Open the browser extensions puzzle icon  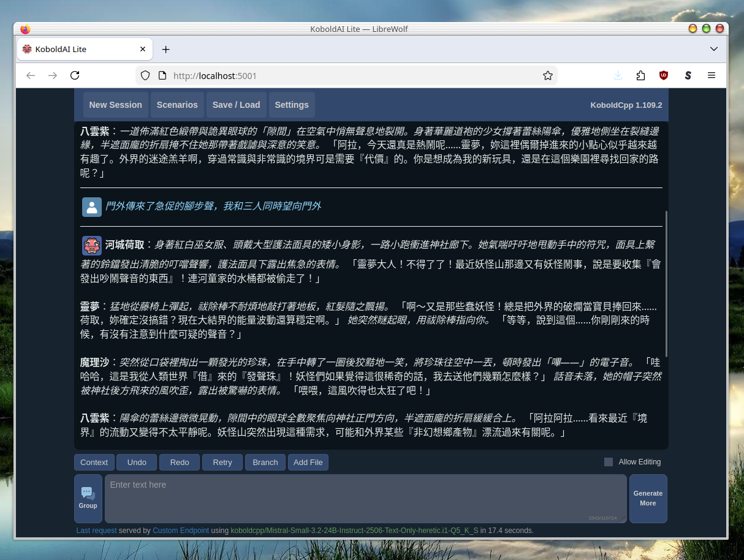(640, 75)
